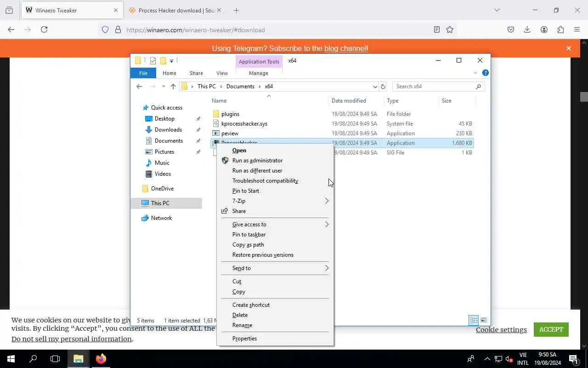Select Troubleshoot compatibility entry
Screen dimensions: 588x368
[265, 181]
